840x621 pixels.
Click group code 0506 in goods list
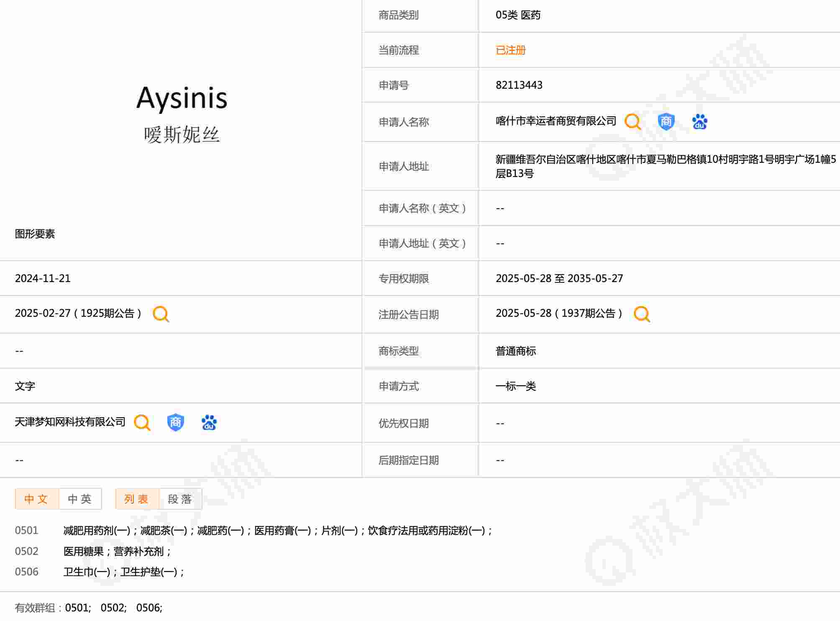pos(26,572)
